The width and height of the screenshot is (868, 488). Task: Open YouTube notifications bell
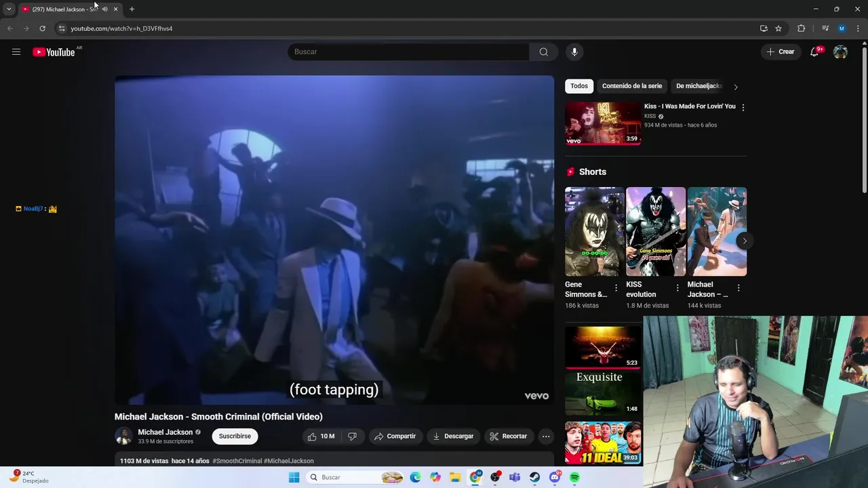tap(814, 52)
